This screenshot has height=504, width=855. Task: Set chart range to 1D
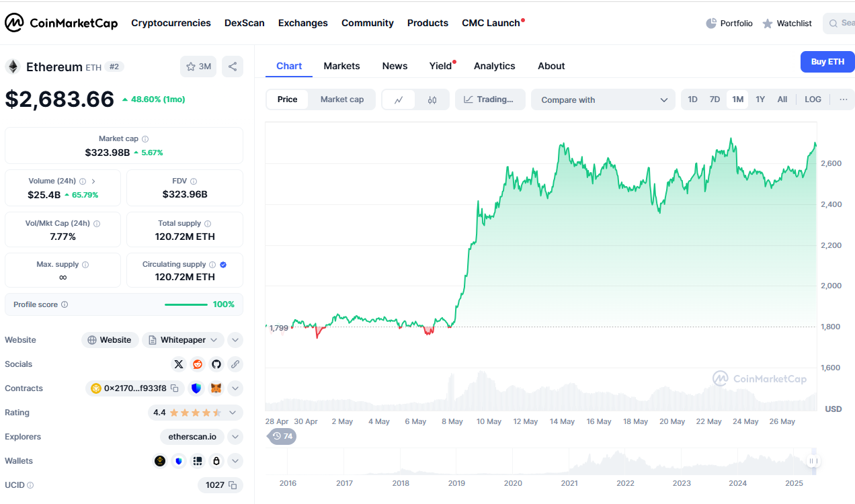tap(693, 99)
